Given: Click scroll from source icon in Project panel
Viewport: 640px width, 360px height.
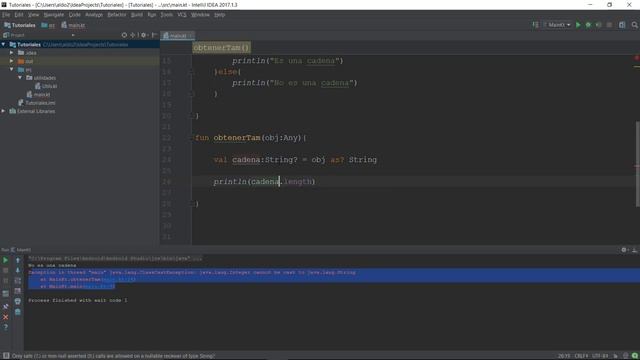Looking at the screenshot, I should click(x=124, y=36).
